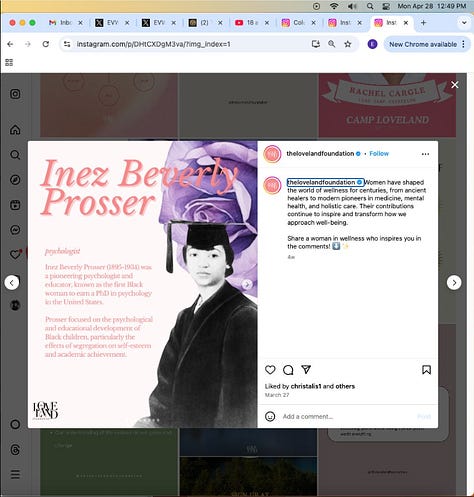Open Threads icon in sidebar
Screen dimensions: 474x497
15,450
